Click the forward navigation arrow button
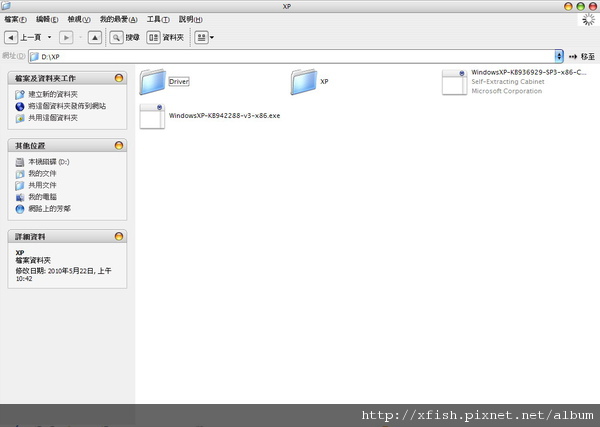The image size is (600, 427). (66, 37)
